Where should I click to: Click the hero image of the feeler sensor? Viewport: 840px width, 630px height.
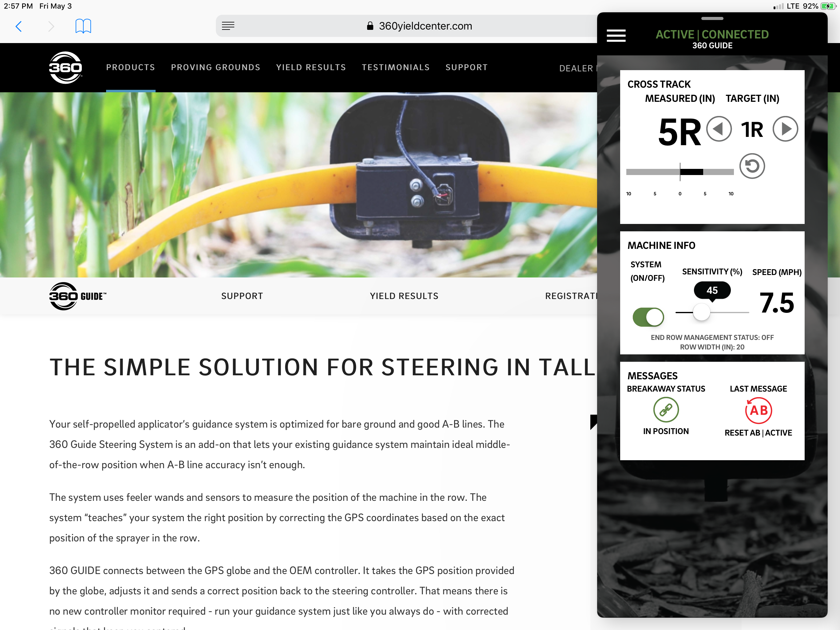[299, 185]
